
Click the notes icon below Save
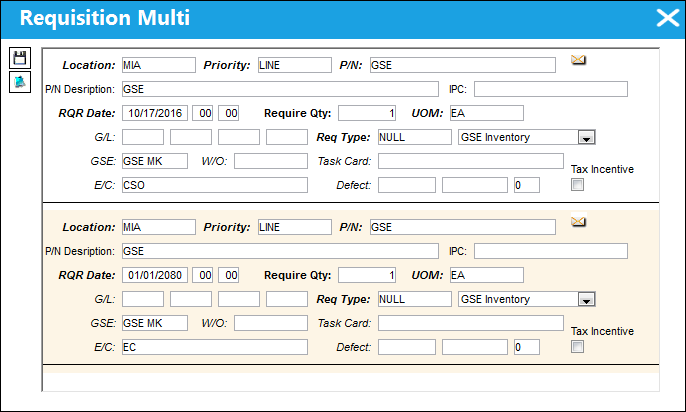pyautogui.click(x=20, y=82)
